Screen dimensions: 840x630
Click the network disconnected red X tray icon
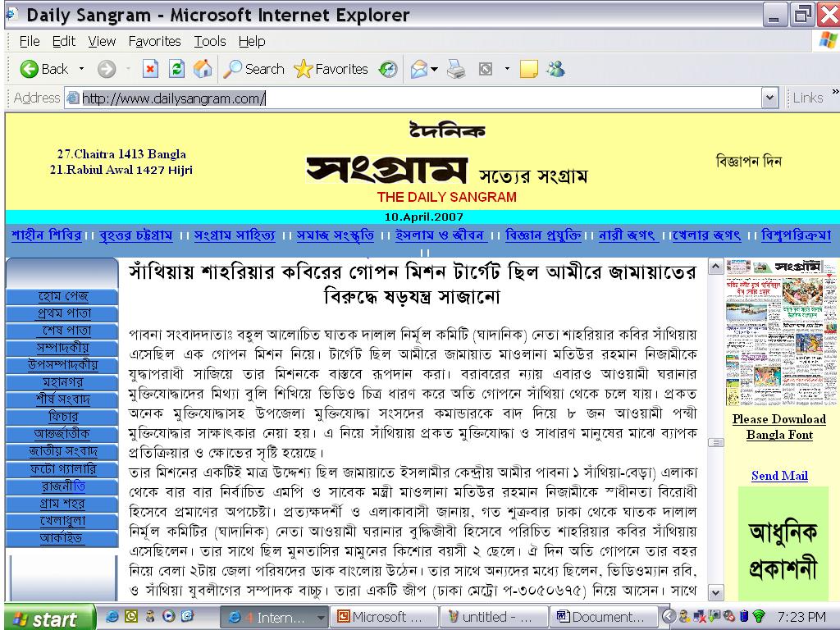(x=700, y=617)
